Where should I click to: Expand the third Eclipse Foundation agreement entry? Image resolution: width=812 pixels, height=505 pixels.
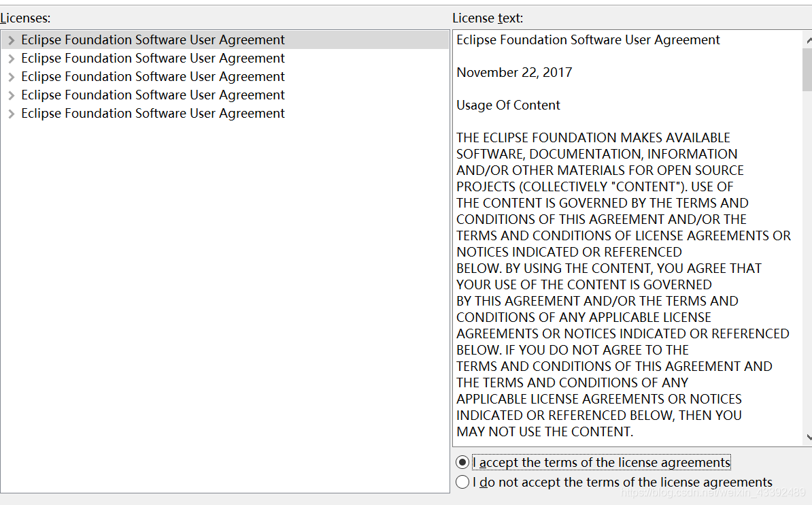pos(12,78)
